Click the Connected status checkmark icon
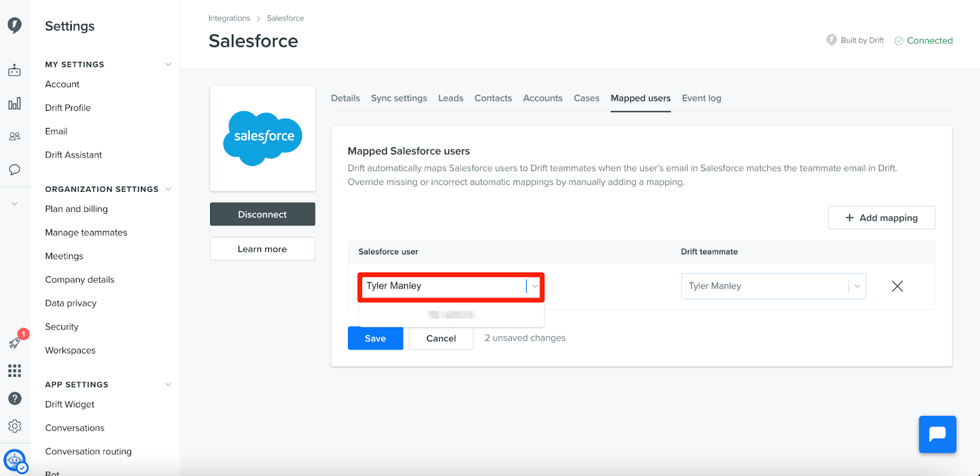Image resolution: width=980 pixels, height=476 pixels. (x=899, y=41)
